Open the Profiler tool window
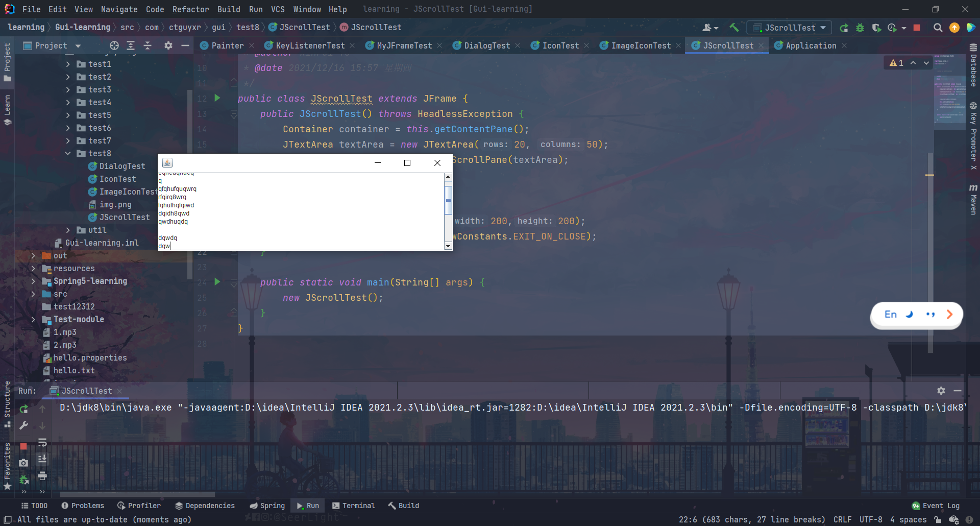Viewport: 980px width, 526px height. click(139, 506)
